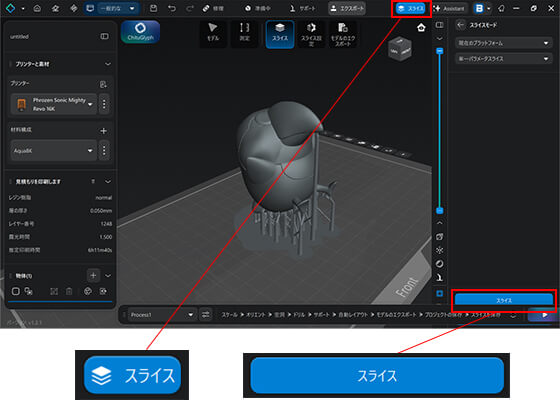Reset view with the home view icon
560x420 pixels.
tap(421, 28)
